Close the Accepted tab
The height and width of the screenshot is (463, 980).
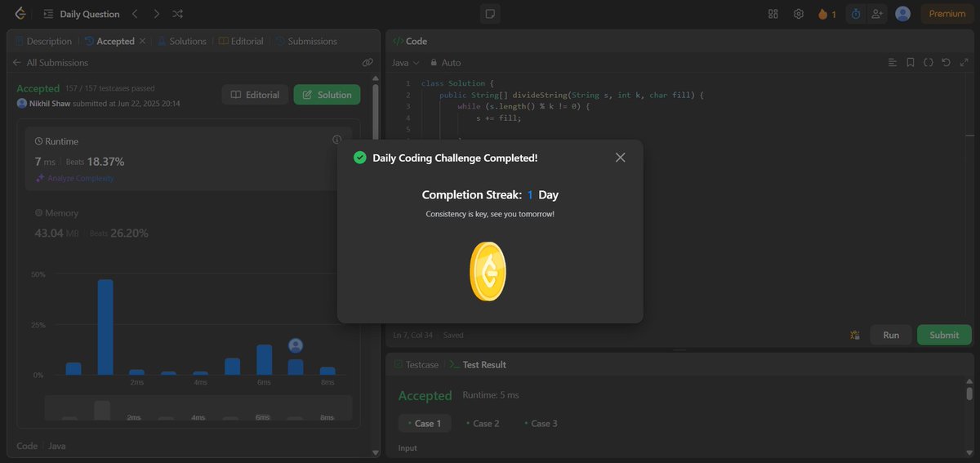coord(142,41)
